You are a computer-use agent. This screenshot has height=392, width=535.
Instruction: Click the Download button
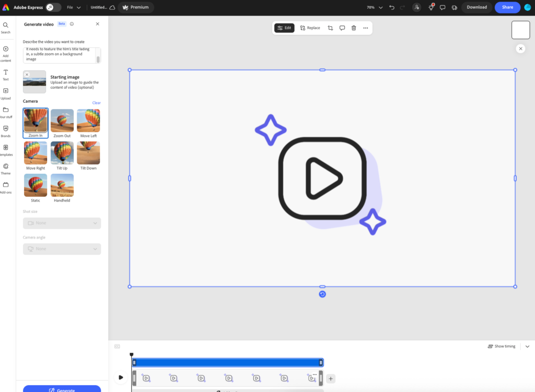476,7
